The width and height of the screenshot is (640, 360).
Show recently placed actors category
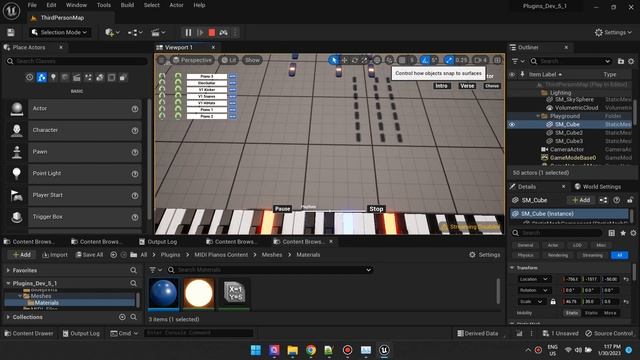tap(29, 77)
